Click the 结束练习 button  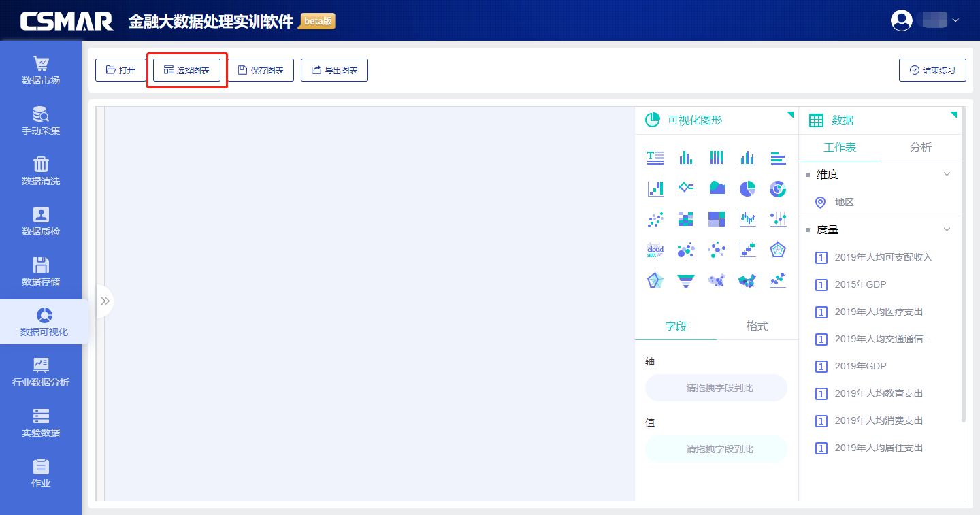(x=932, y=70)
